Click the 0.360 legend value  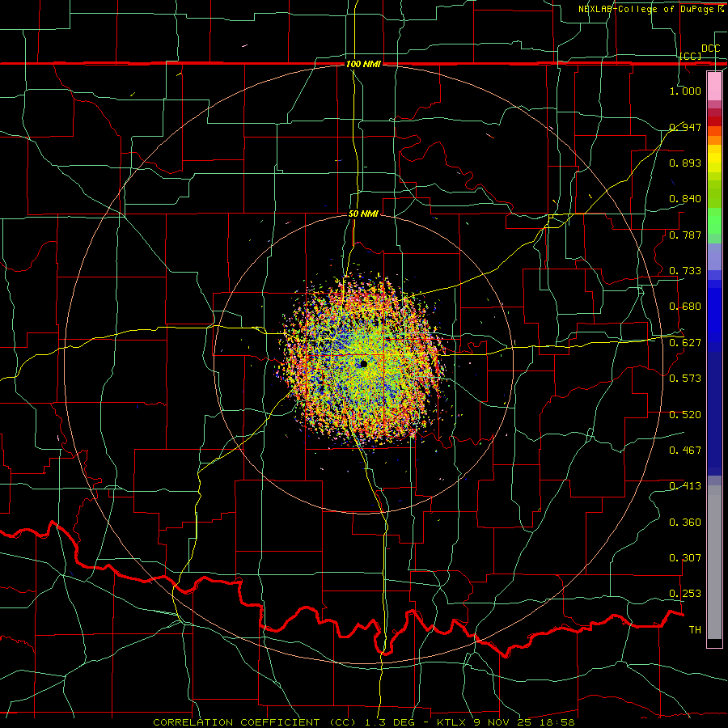click(685, 522)
